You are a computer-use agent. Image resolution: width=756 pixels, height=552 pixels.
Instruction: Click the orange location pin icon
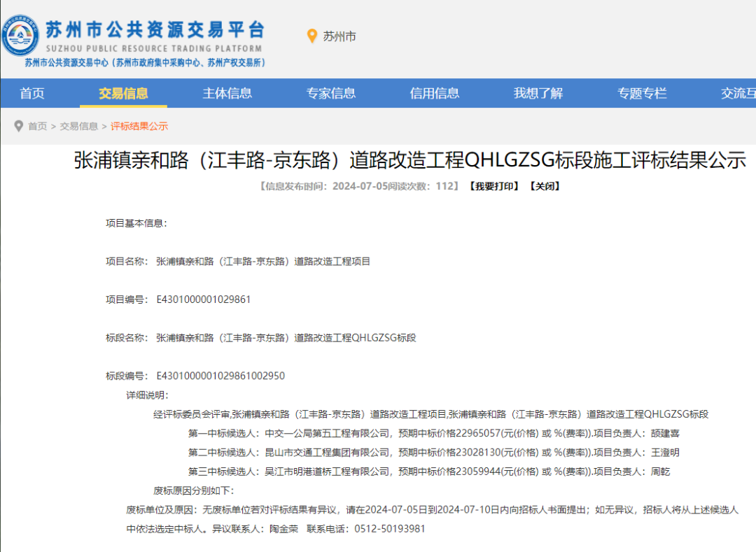pyautogui.click(x=312, y=36)
